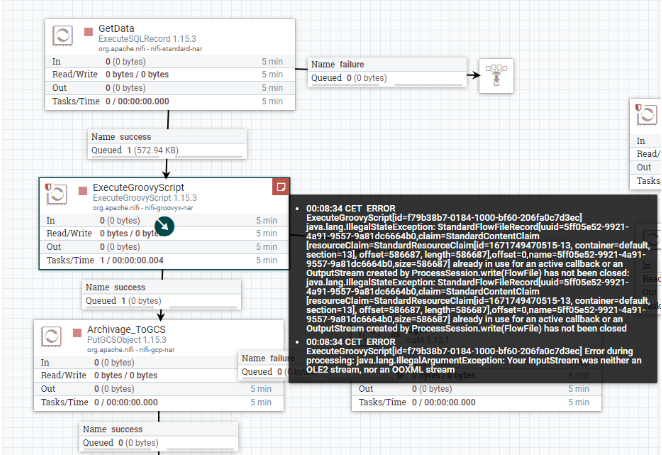Click the 'PutGCSObject 1.15.3' type label
Image resolution: width=662 pixels, height=455 pixels.
pyautogui.click(x=127, y=340)
